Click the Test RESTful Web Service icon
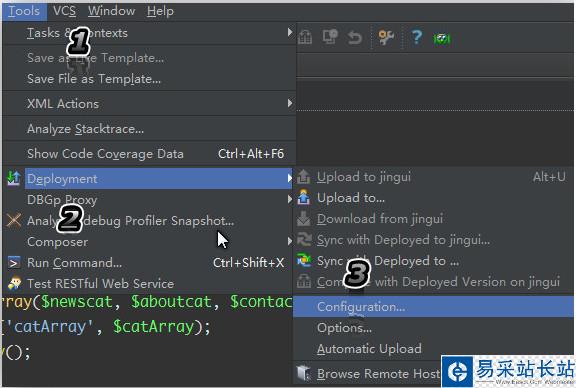Screen dimensions: 576x388 14,283
